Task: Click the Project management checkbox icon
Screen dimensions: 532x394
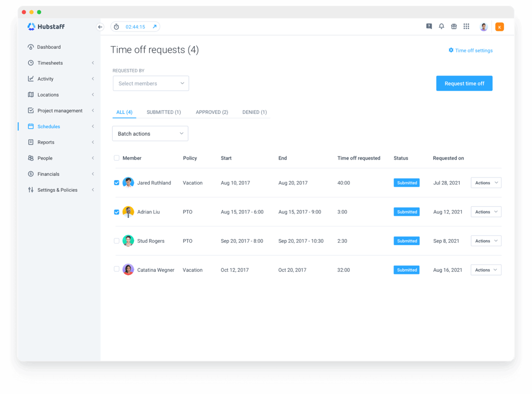Action: (31, 111)
